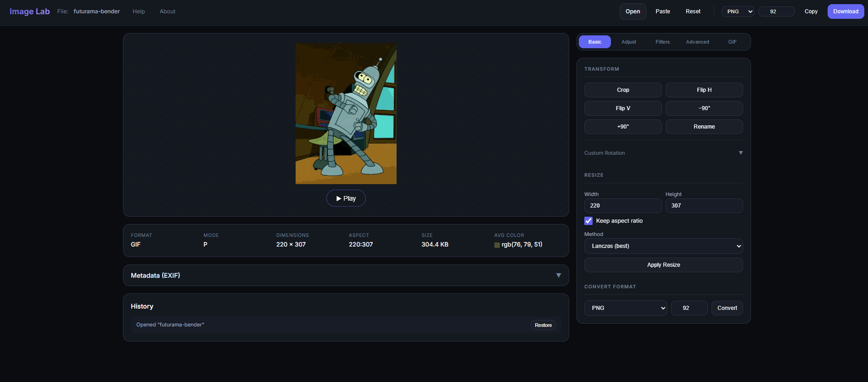Click the file name futurama-bender
The image size is (868, 382).
(96, 11)
